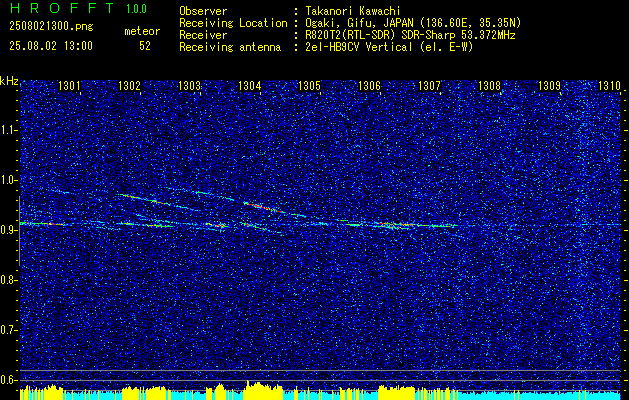The image size is (629, 400).
Task: Click receiving location Ogaki, Gifu, JAPAN
Action: coord(413,23)
